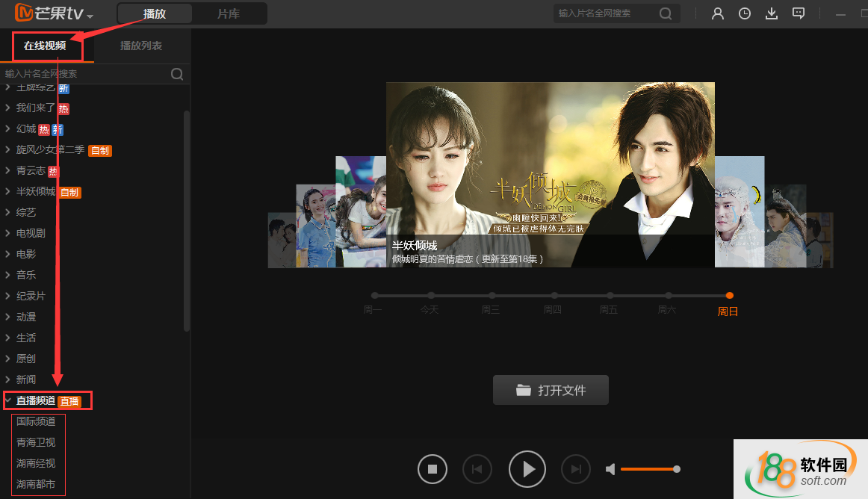Open the downloads icon in top bar
Viewport: 868px width, 499px height.
tap(772, 13)
